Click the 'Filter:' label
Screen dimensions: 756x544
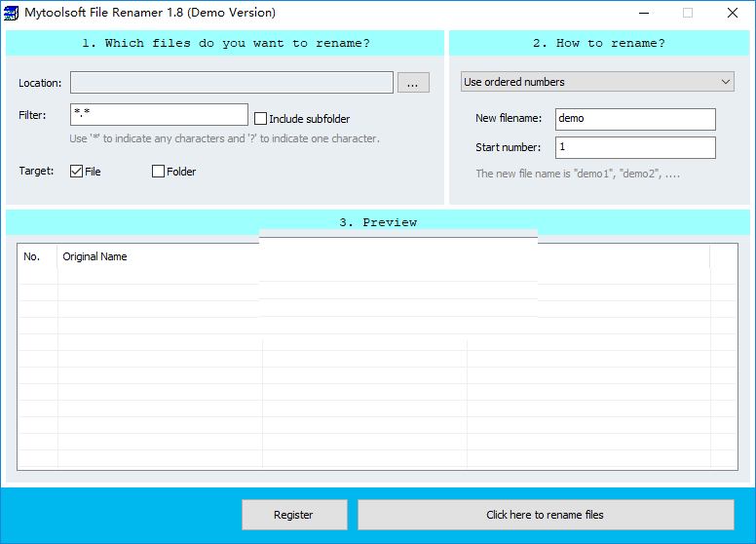32,115
